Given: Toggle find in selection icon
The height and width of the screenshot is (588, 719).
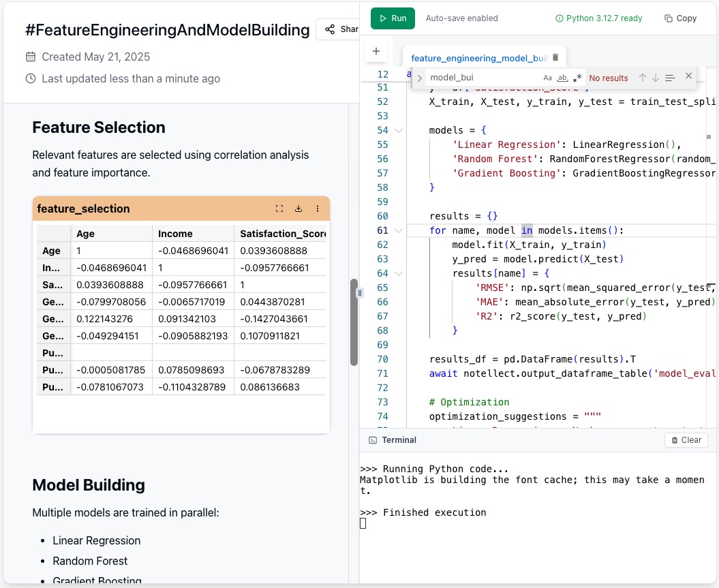Looking at the screenshot, I should (x=670, y=78).
